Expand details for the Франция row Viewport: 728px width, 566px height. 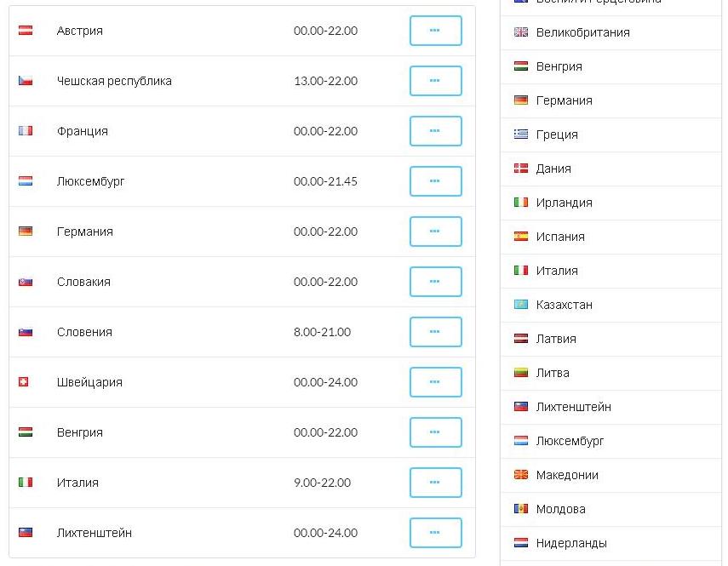(435, 131)
